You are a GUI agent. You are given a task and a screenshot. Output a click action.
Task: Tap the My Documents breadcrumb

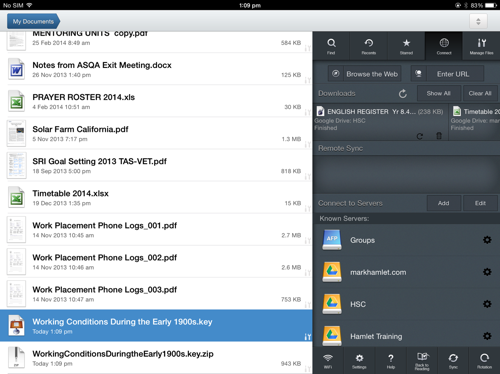coord(33,21)
